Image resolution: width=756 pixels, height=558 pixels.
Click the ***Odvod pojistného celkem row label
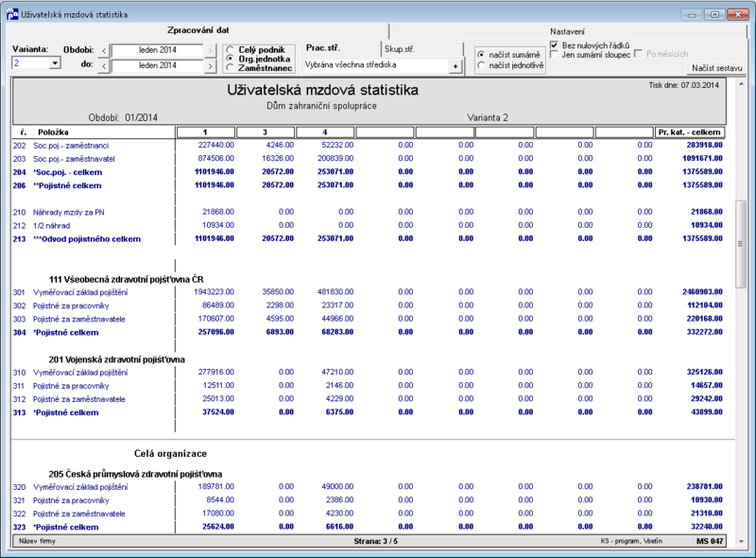click(x=87, y=239)
